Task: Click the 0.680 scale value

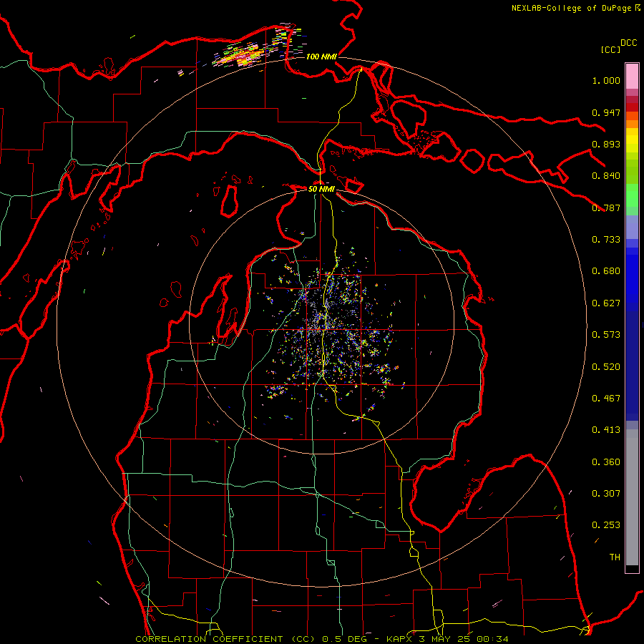Action: [x=606, y=271]
